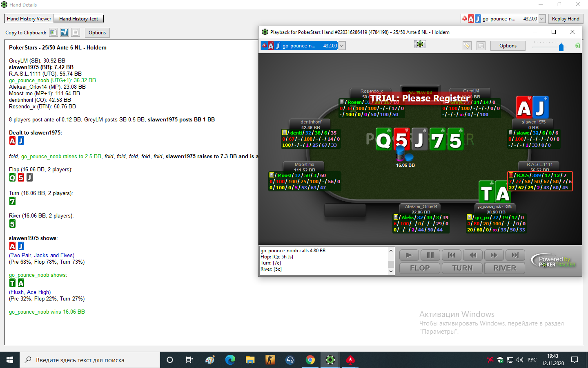The height and width of the screenshot is (368, 588).
Task: Jump to FLOP street in replayer
Action: pyautogui.click(x=420, y=268)
